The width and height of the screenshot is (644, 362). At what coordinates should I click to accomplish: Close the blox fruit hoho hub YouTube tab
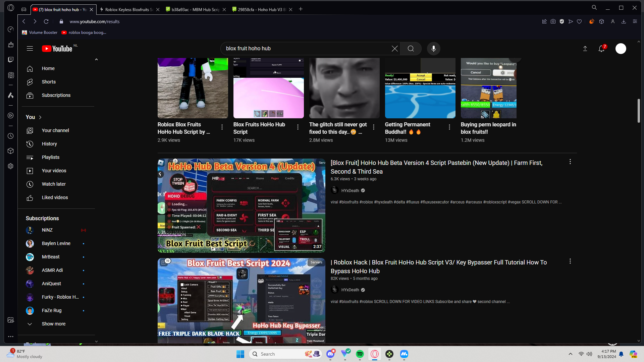(x=91, y=10)
